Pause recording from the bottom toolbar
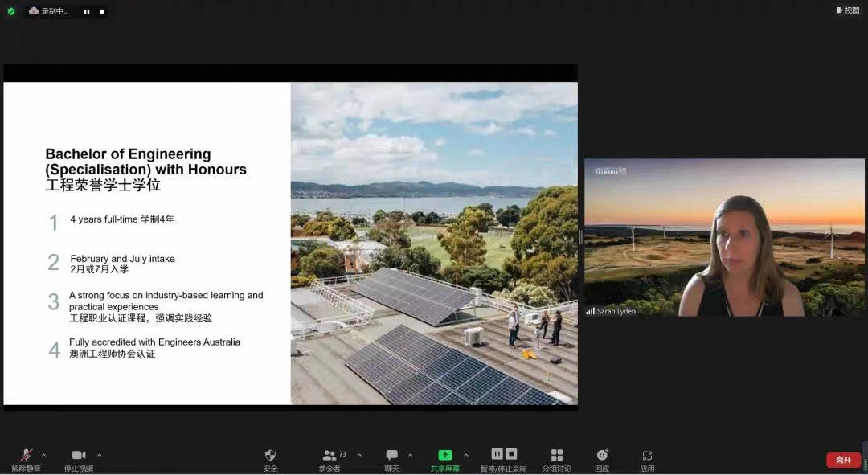 point(497,454)
